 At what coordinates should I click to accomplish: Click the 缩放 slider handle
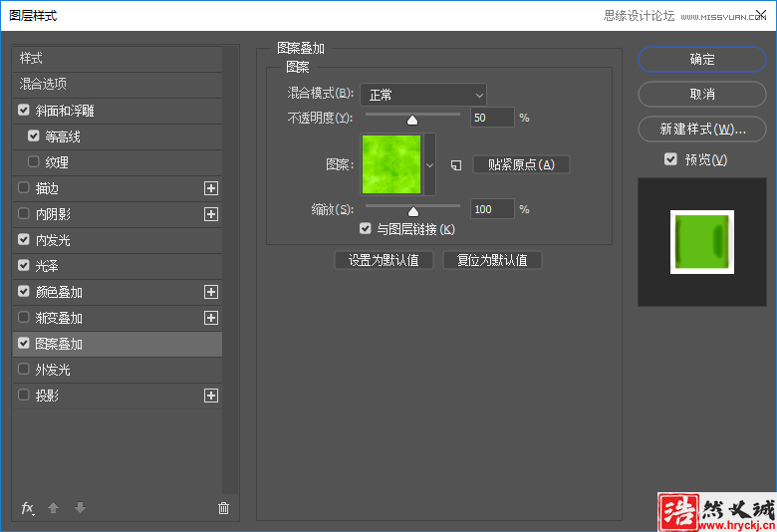point(413,212)
